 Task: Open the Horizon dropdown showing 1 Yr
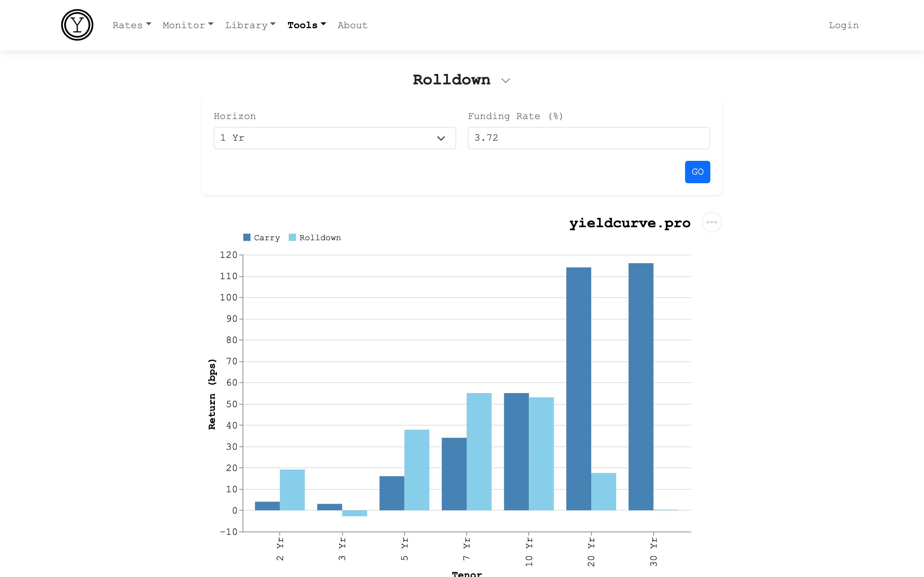click(335, 138)
